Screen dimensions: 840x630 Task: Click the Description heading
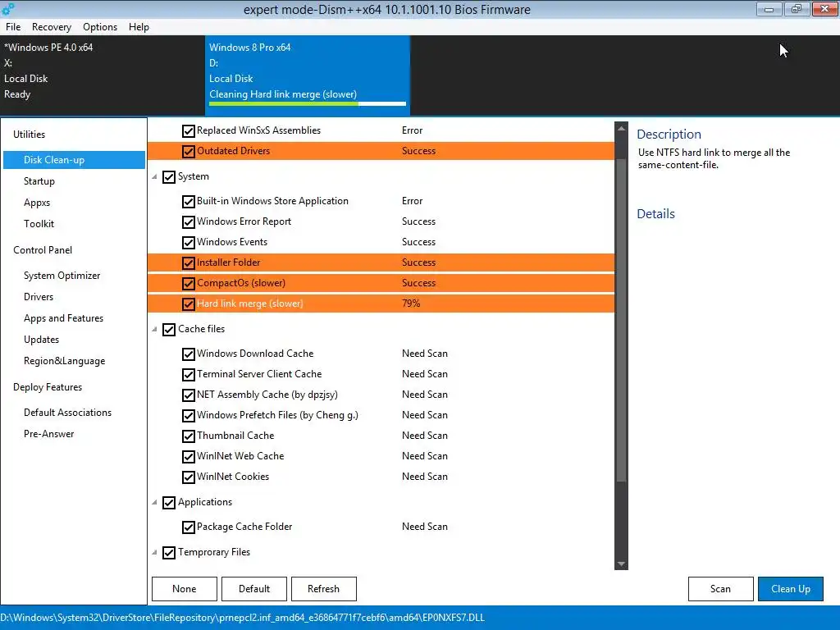click(669, 134)
